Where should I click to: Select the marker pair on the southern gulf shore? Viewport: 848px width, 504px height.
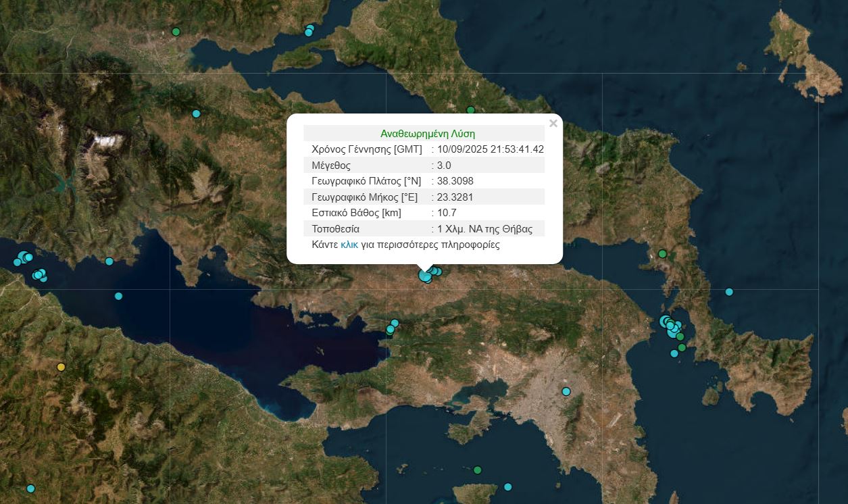point(391,326)
